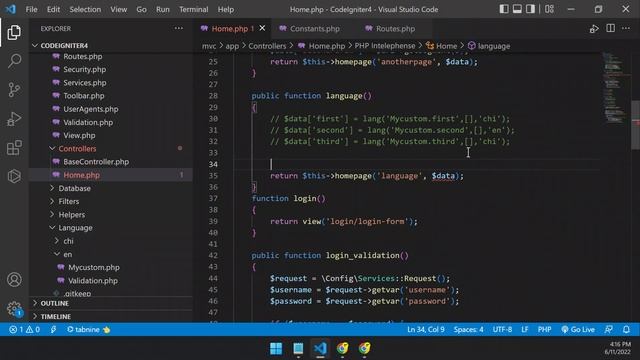This screenshot has height=360, width=640.
Task: Click the Go Live status button
Action: pyautogui.click(x=578, y=329)
